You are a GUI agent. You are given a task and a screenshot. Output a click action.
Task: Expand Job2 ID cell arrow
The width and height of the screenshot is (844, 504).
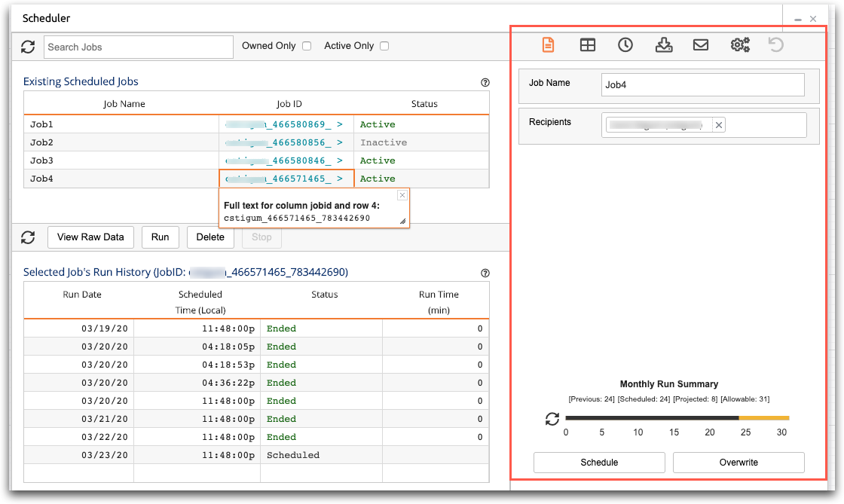340,142
